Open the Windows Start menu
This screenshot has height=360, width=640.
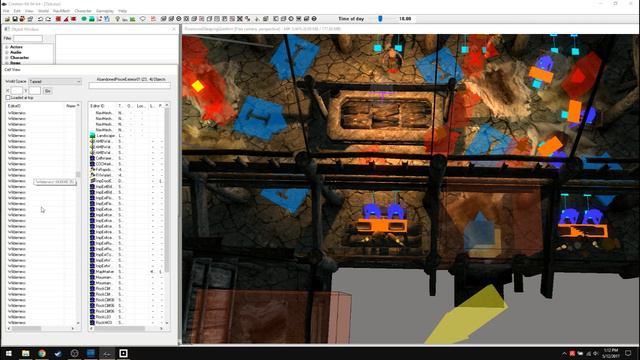[x=9, y=353]
